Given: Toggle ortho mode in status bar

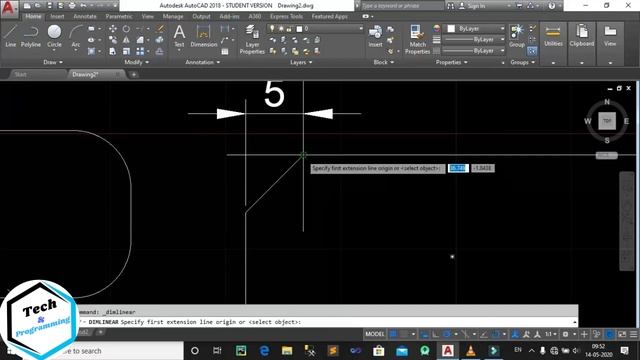Looking at the screenshot, I should click(436, 334).
